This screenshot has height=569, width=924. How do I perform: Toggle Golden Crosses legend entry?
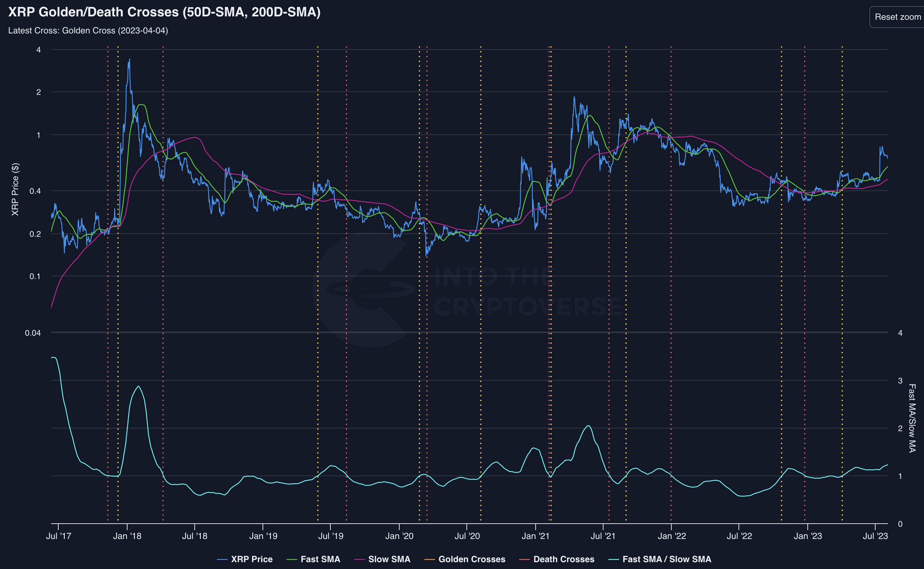tap(472, 559)
